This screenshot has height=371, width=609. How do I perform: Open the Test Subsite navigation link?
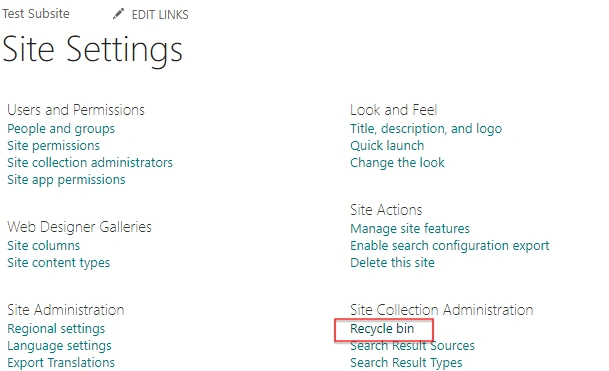(36, 14)
